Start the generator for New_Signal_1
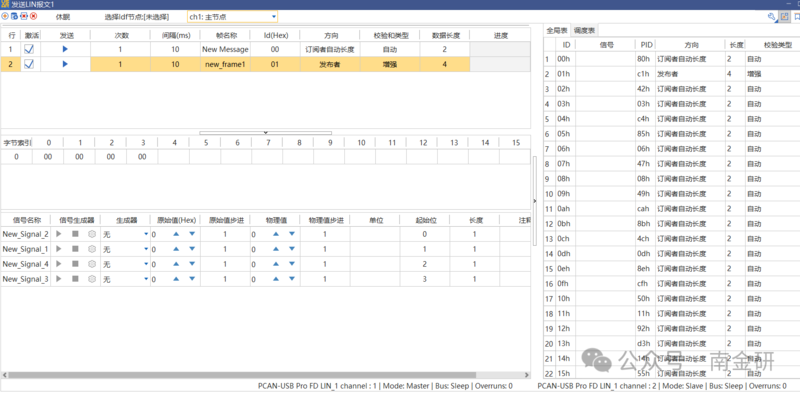Viewport: 800px width, 393px height. pyautogui.click(x=59, y=249)
